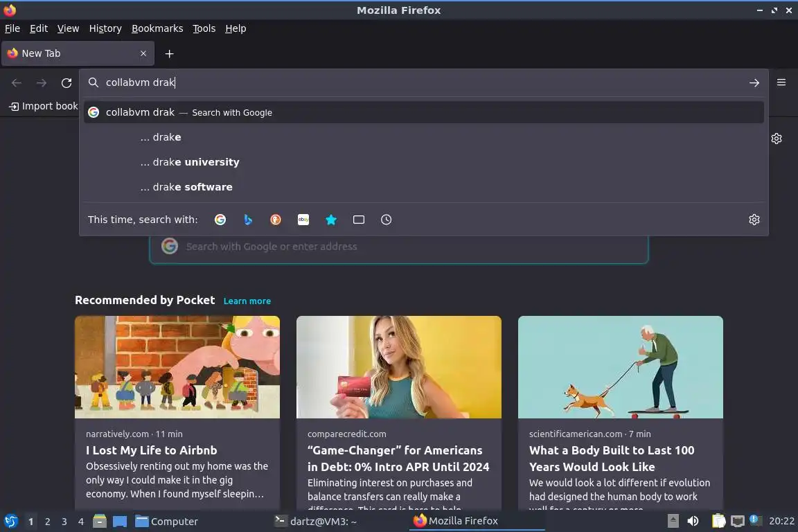The height and width of the screenshot is (532, 798).
Task: Close the New Tab tab
Action: point(143,53)
